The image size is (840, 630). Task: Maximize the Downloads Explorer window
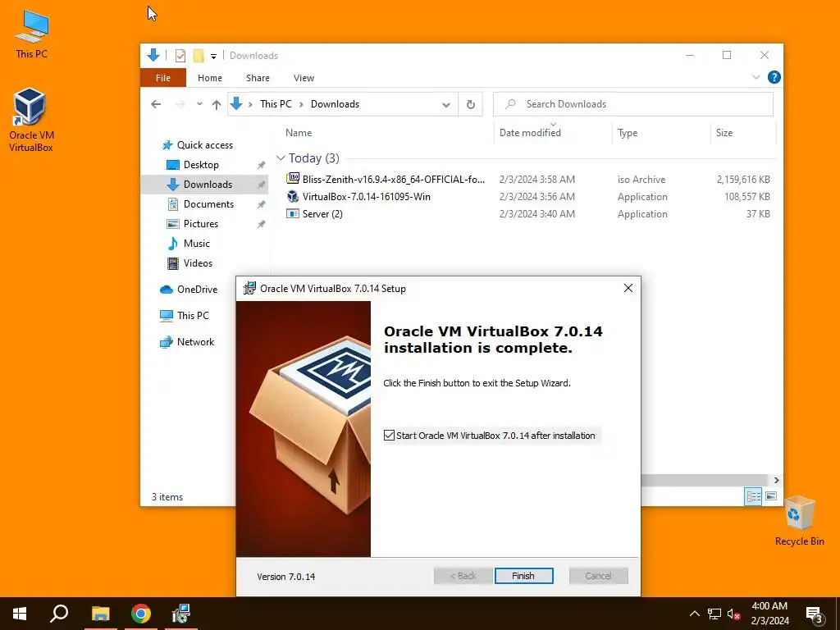coord(727,55)
